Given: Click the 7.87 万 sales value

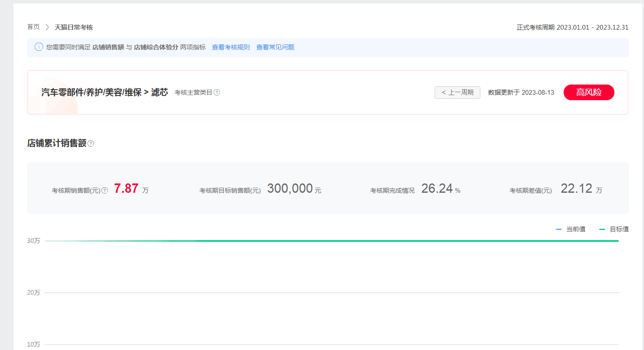Looking at the screenshot, I should click(x=131, y=189).
